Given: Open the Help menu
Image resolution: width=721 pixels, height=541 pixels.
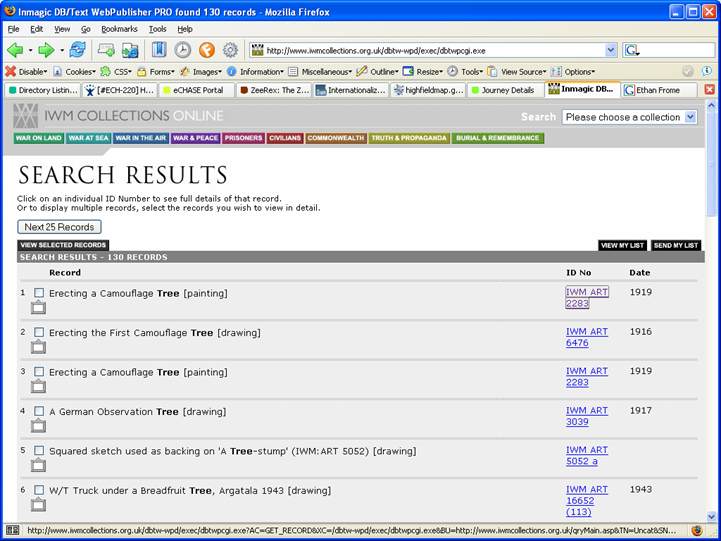Looking at the screenshot, I should click(185, 29).
